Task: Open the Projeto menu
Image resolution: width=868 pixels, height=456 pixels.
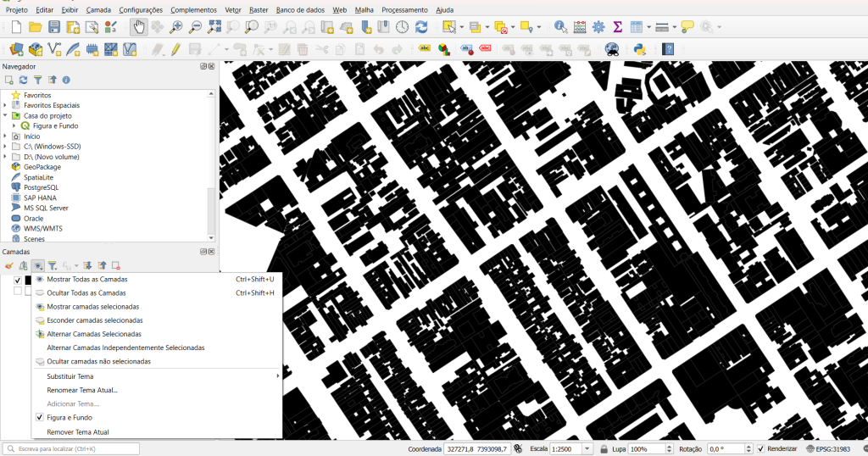Action: tap(17, 10)
